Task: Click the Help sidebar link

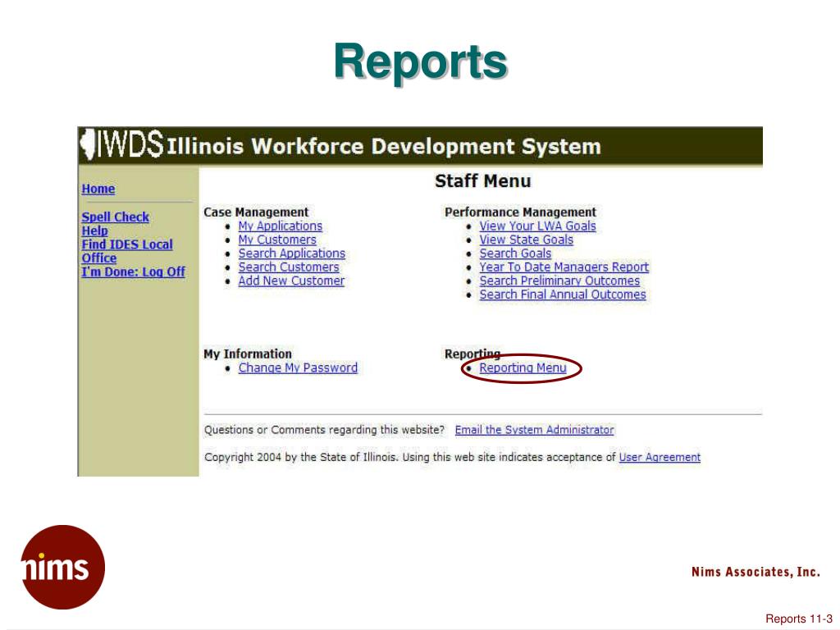Action: (94, 231)
